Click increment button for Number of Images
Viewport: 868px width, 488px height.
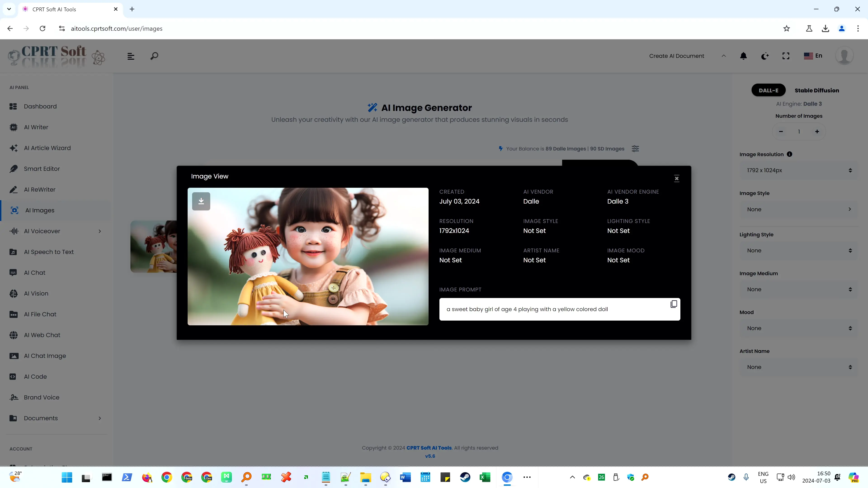(817, 131)
